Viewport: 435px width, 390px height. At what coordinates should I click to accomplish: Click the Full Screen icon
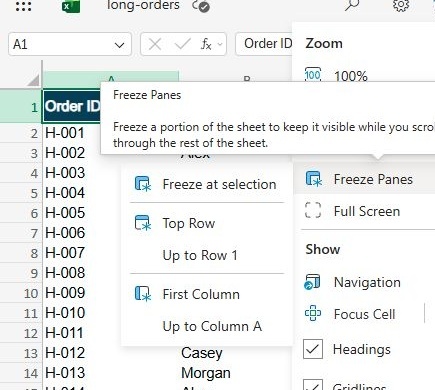tap(313, 211)
